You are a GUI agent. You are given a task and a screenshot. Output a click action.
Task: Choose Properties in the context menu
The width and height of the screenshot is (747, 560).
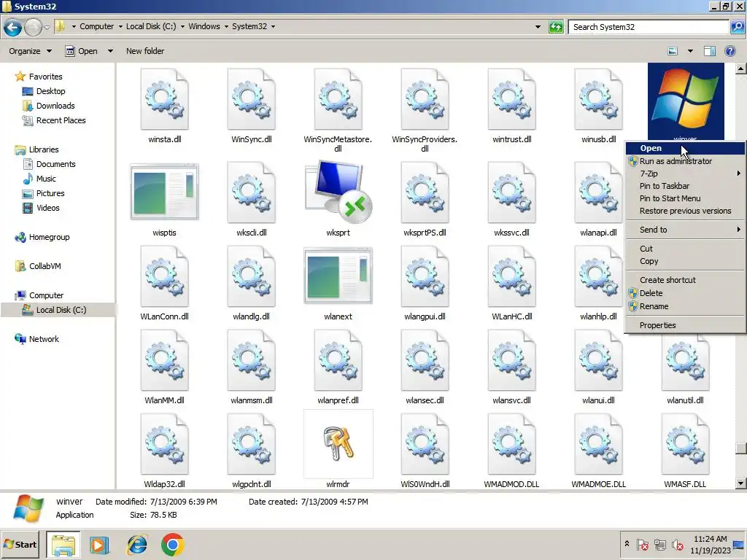click(x=685, y=325)
